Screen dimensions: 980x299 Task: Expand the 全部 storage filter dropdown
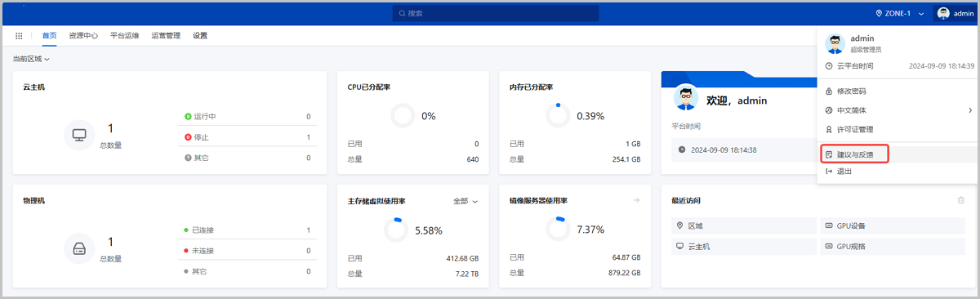[465, 200]
